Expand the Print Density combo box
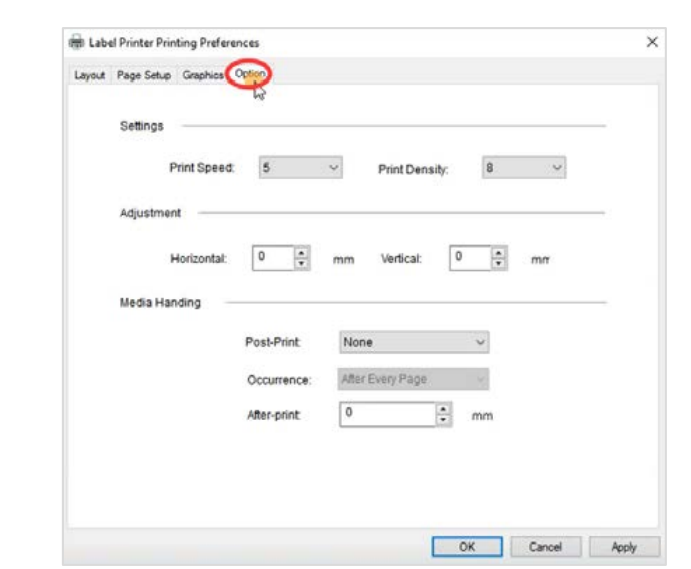691x569 pixels. pos(524,167)
